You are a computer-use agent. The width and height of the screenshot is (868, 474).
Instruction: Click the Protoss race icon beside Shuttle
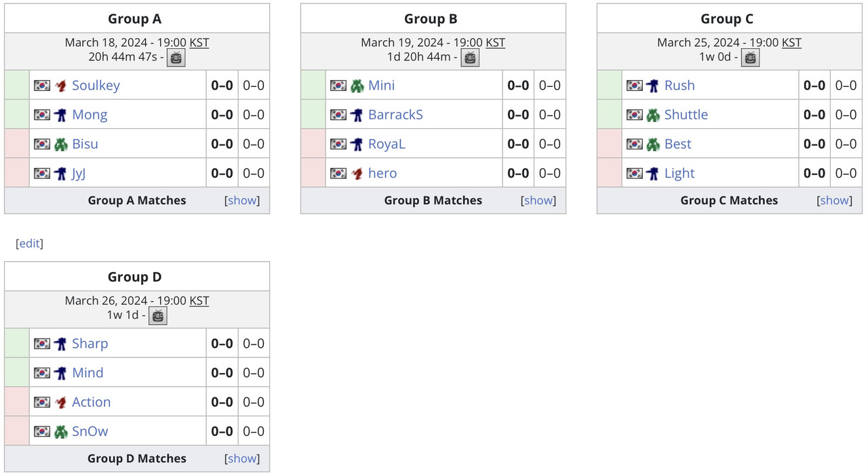click(x=653, y=115)
